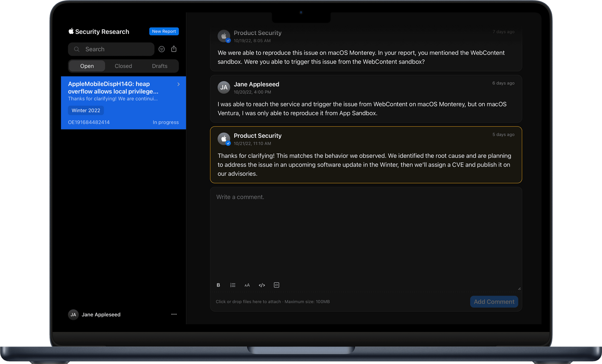602x364 pixels.
Task: Click the share/export icon beside search
Action: point(174,49)
